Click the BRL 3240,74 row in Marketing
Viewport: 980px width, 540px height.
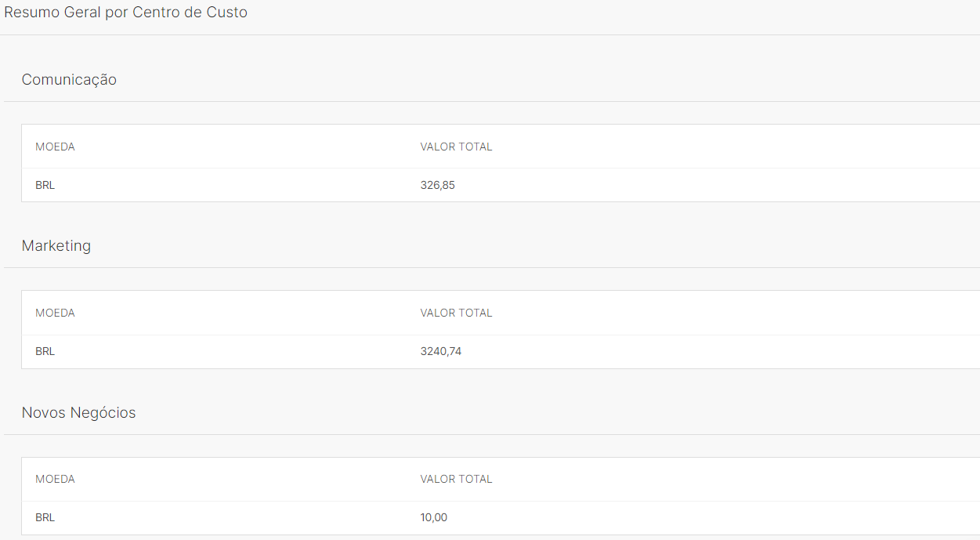click(x=501, y=352)
